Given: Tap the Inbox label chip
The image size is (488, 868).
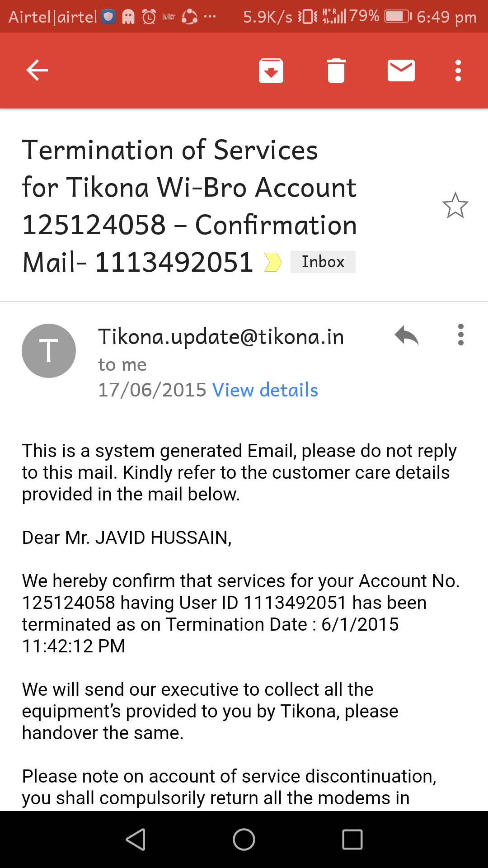Looking at the screenshot, I should 323,262.
